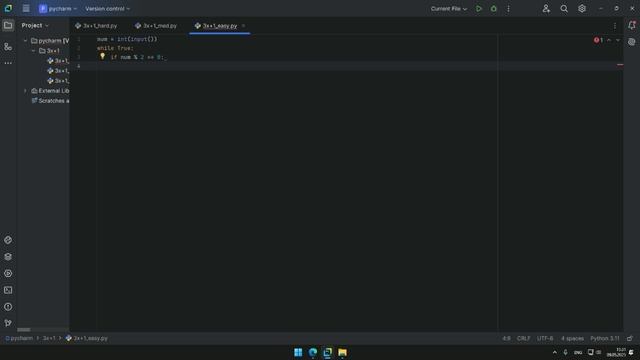Open editor tabs options menu

tap(615, 26)
